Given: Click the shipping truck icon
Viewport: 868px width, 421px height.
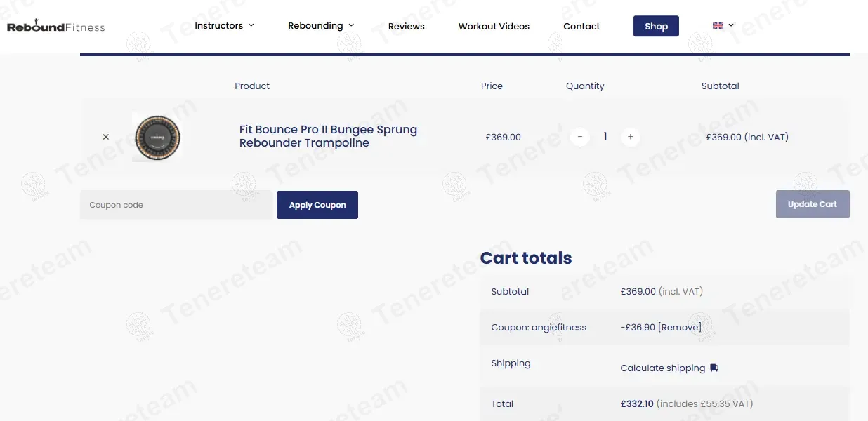Looking at the screenshot, I should click(x=714, y=368).
